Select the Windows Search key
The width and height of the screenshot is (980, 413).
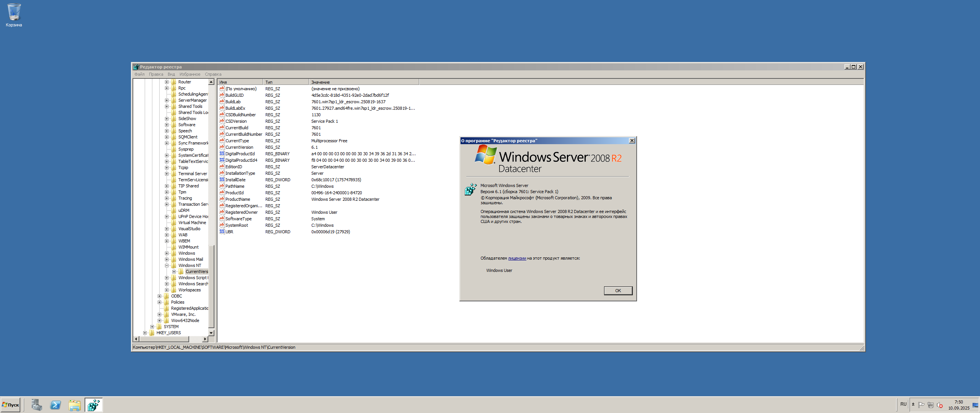click(193, 284)
